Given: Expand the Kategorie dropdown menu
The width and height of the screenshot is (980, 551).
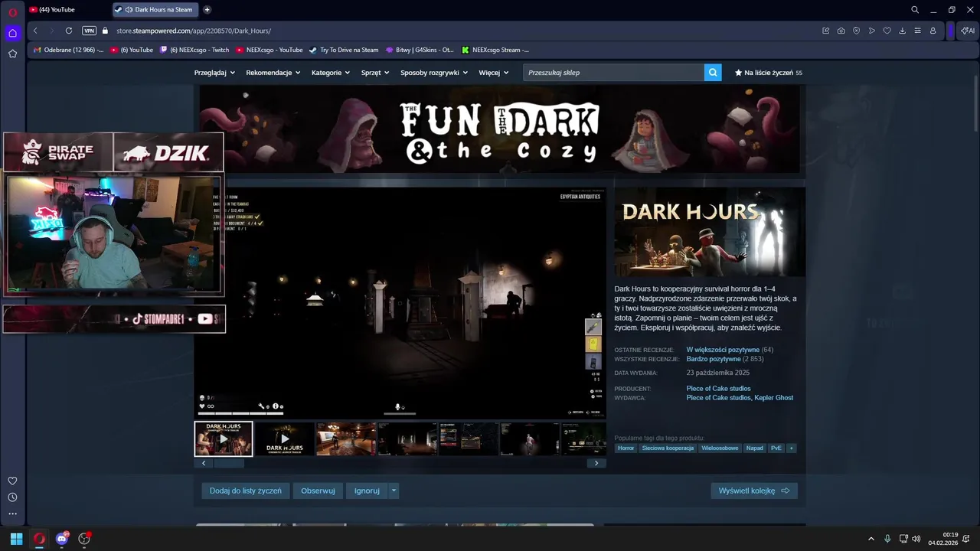Looking at the screenshot, I should tap(331, 73).
